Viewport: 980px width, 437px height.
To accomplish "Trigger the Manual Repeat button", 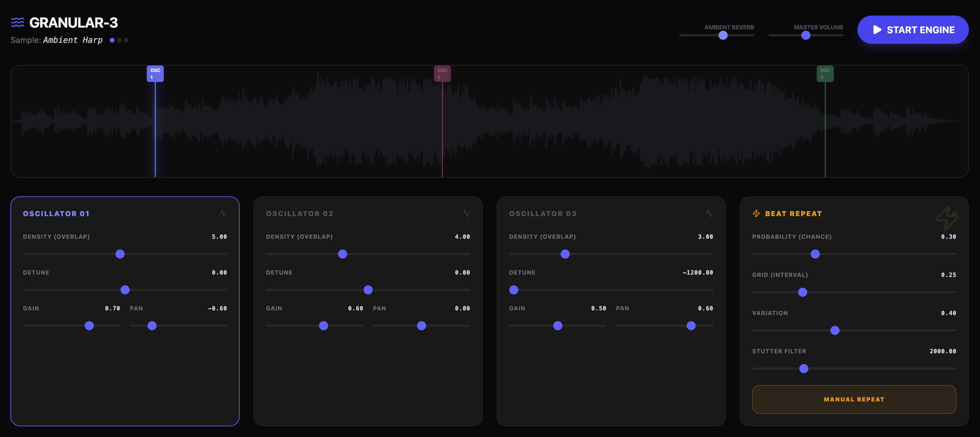I will click(854, 399).
